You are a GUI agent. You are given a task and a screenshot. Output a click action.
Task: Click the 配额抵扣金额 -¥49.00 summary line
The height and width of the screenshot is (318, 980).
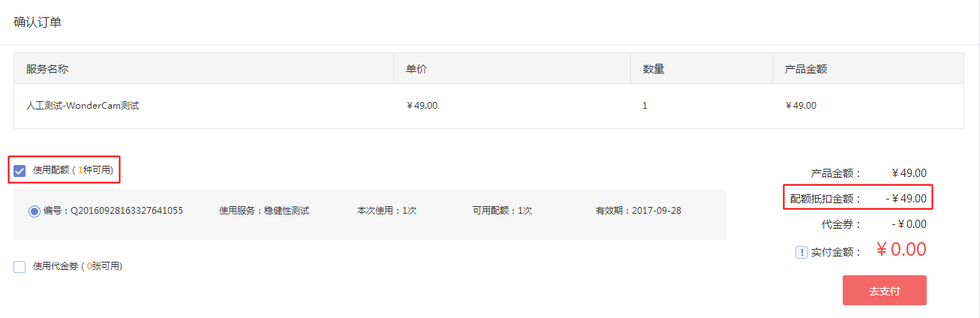[858, 199]
